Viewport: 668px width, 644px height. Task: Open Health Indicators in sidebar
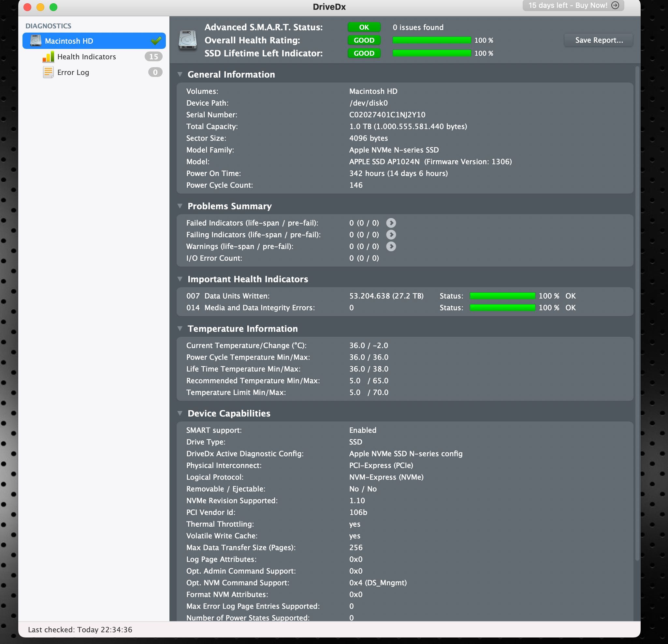click(86, 57)
